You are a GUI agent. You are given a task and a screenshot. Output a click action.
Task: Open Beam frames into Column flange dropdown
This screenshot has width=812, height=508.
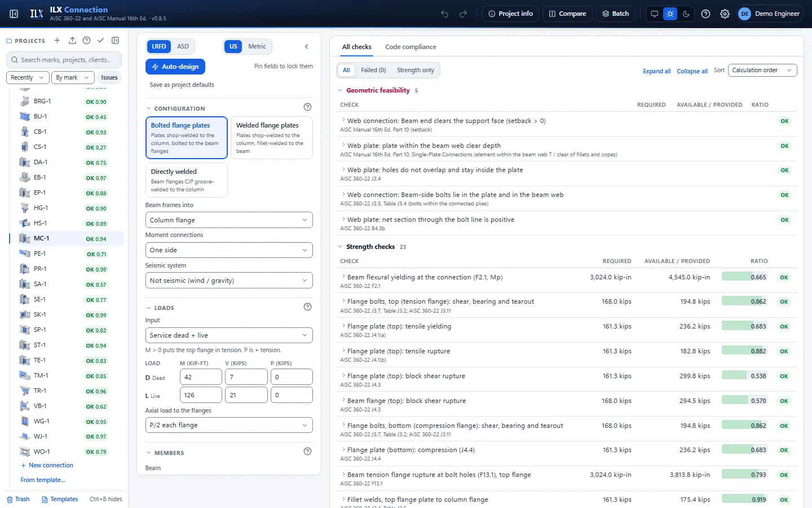[229, 220]
